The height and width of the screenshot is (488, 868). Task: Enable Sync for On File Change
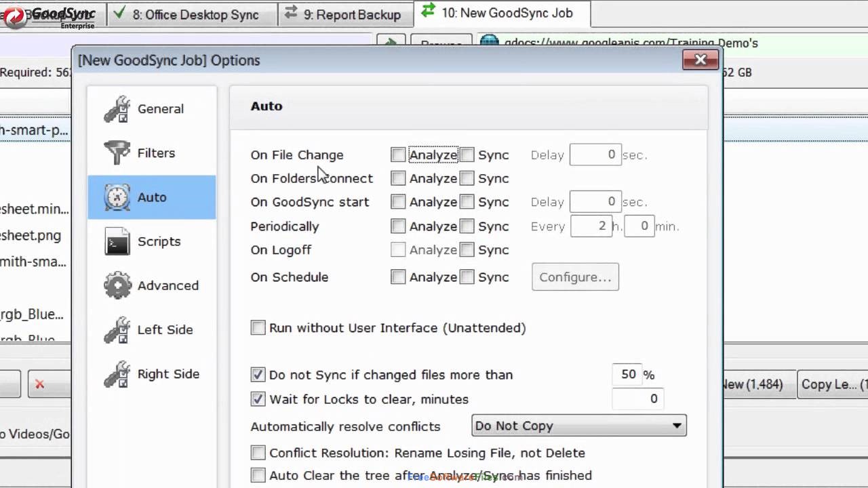coord(467,155)
